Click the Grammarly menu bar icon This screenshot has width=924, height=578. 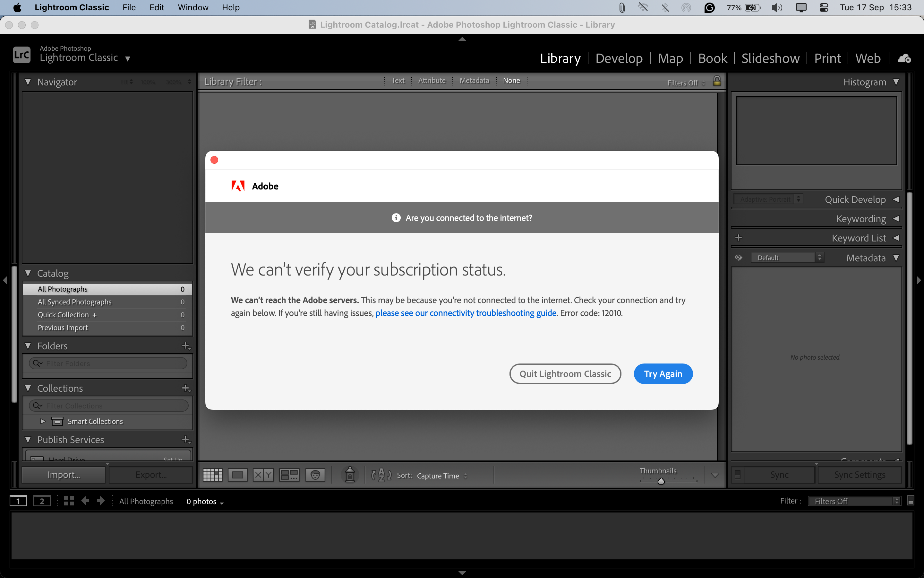point(709,8)
